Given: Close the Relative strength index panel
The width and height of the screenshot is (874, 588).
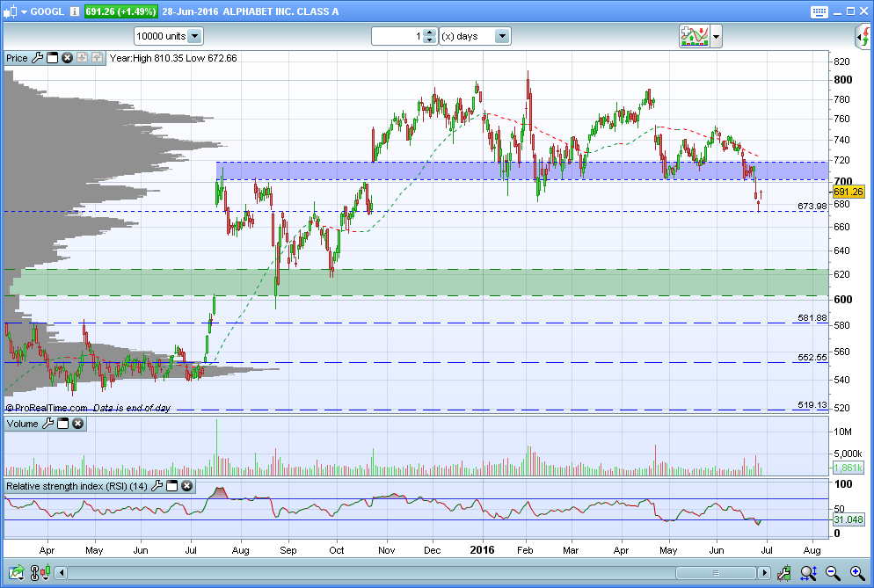Looking at the screenshot, I should [x=186, y=486].
